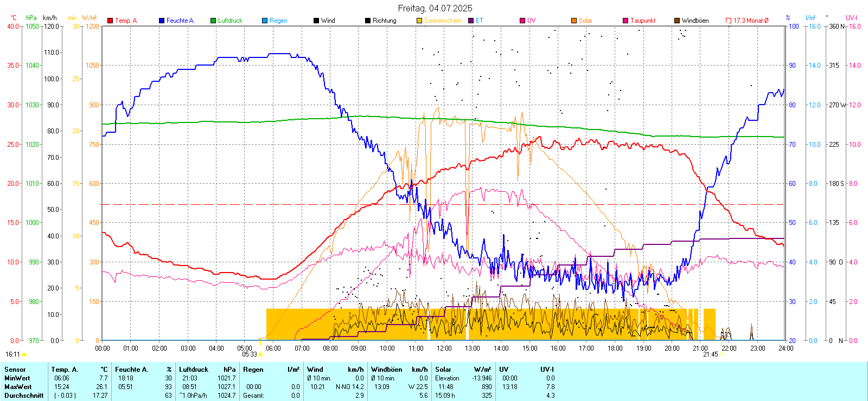Click the green Luftdruck legend square

pos(213,21)
